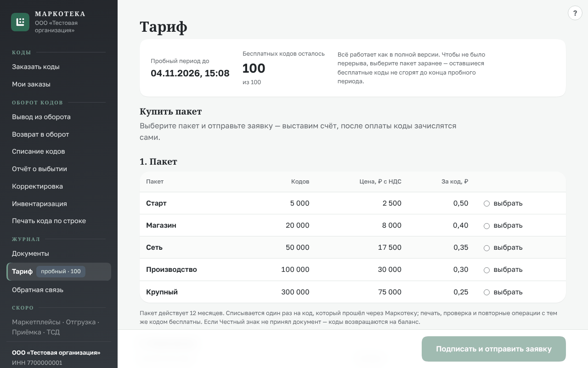
Task: Click Подписать и отправить заявку button
Action: [x=494, y=349]
